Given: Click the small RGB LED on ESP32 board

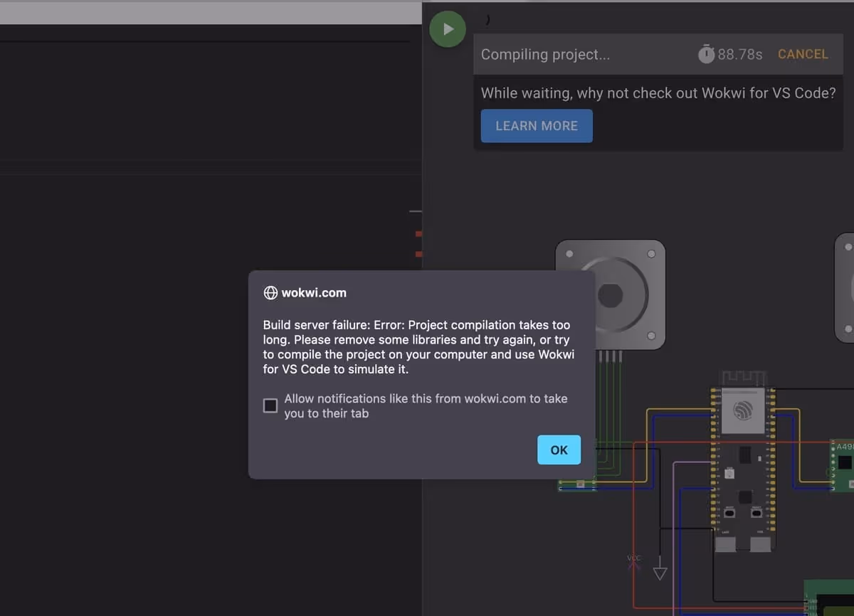Looking at the screenshot, I should [729, 473].
